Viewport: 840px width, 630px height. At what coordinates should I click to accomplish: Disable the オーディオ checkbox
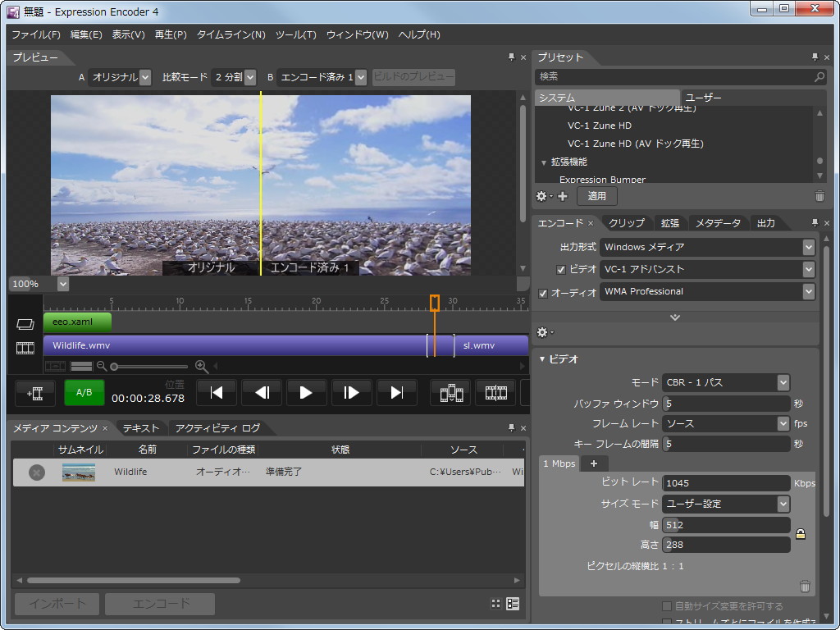[x=543, y=293]
